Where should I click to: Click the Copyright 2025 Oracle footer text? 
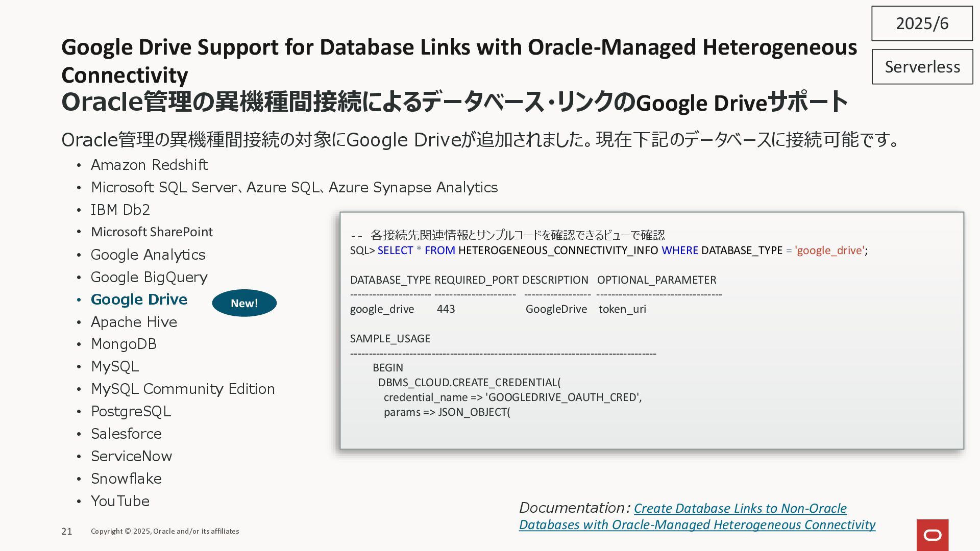pos(165,532)
